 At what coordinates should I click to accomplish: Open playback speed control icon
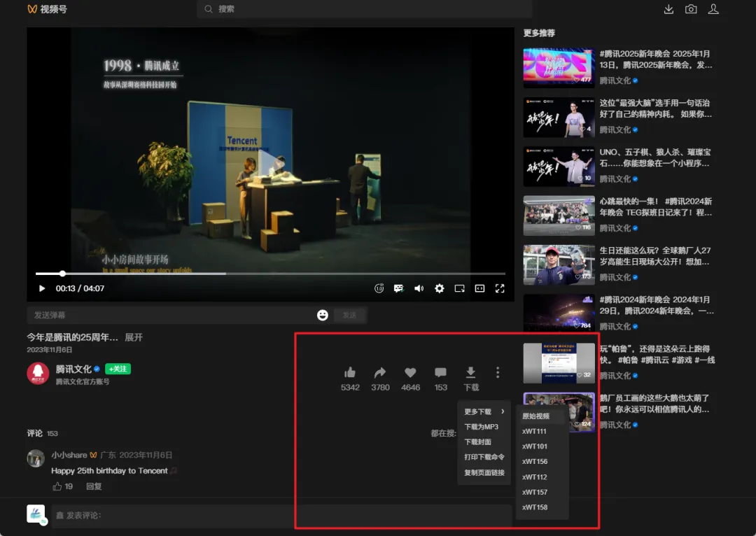point(379,288)
